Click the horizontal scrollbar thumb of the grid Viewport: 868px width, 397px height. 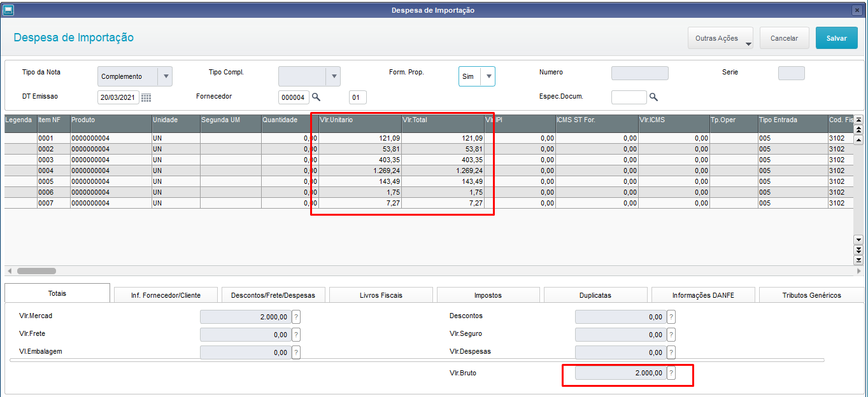coord(36,270)
